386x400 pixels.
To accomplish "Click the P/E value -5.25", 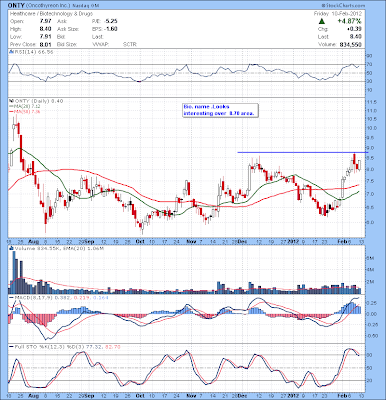I will tap(110, 21).
